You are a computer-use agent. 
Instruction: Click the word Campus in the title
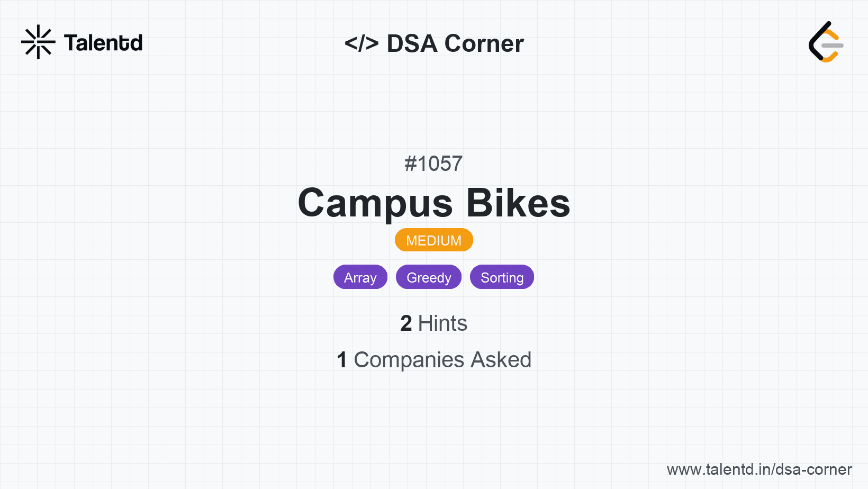click(x=375, y=204)
